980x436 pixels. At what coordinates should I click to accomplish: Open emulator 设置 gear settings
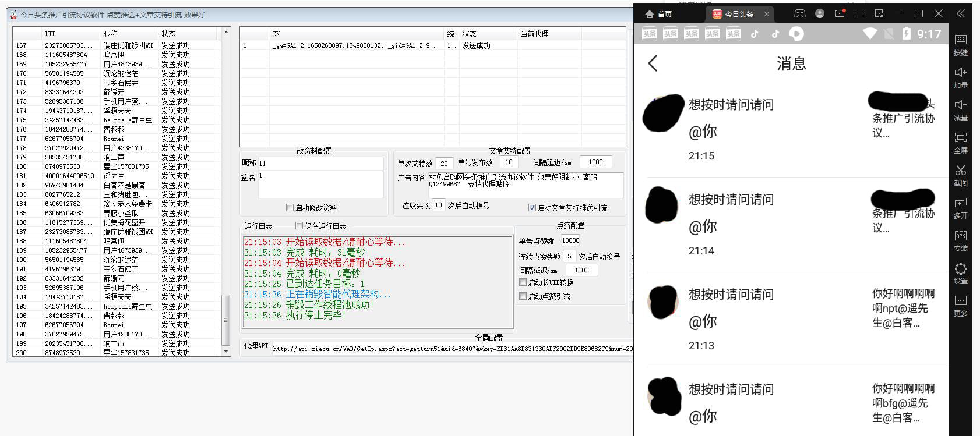961,268
